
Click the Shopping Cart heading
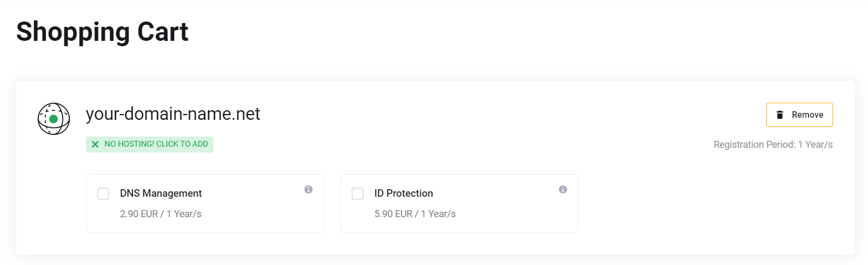102,32
